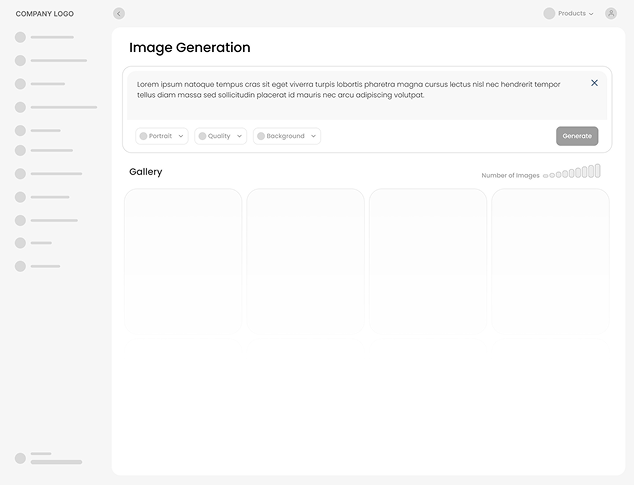This screenshot has height=485, width=634.
Task: Open the user profile avatar icon
Action: pyautogui.click(x=611, y=14)
